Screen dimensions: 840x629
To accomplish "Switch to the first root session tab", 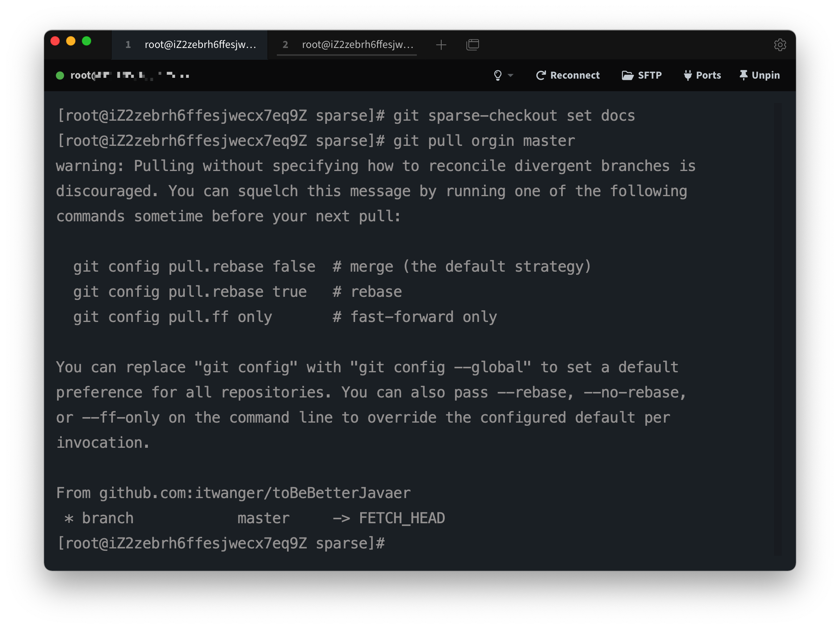I will [190, 45].
